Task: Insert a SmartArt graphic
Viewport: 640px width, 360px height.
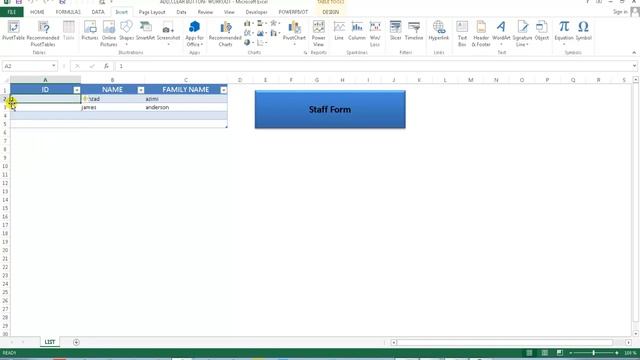Action: [x=145, y=31]
